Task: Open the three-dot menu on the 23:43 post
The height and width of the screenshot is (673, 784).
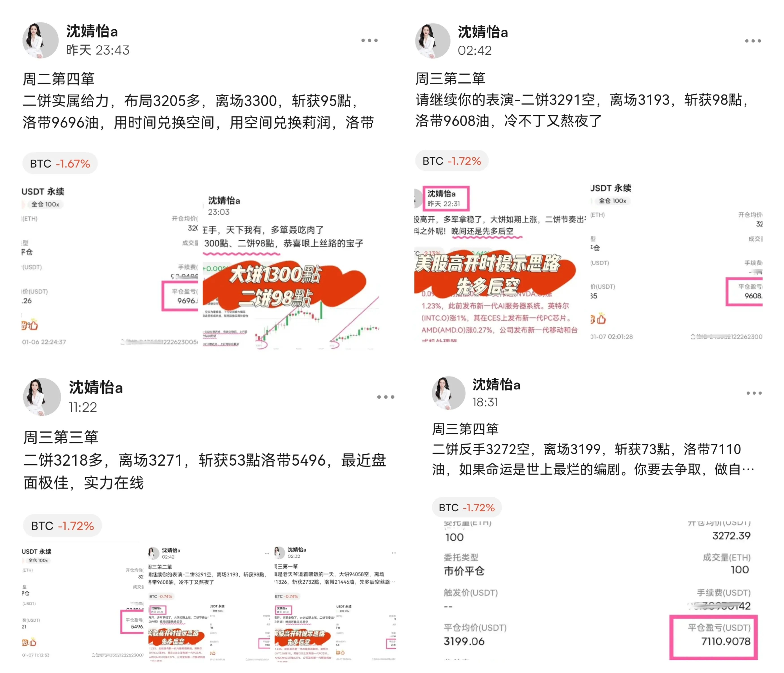Action: [369, 41]
